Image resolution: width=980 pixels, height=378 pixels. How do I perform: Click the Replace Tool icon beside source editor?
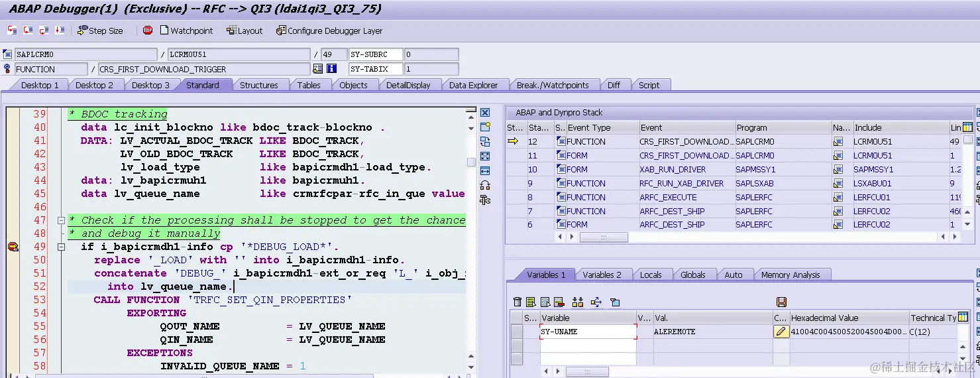(485, 141)
